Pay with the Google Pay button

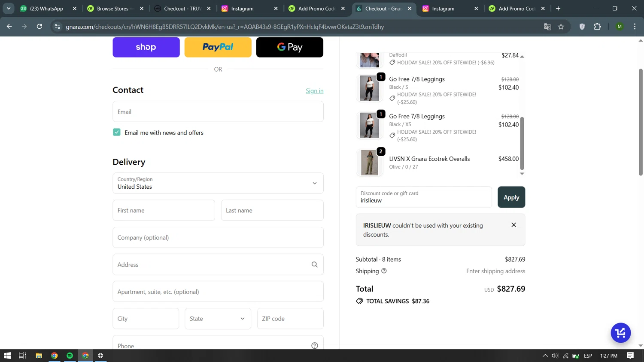290,47
